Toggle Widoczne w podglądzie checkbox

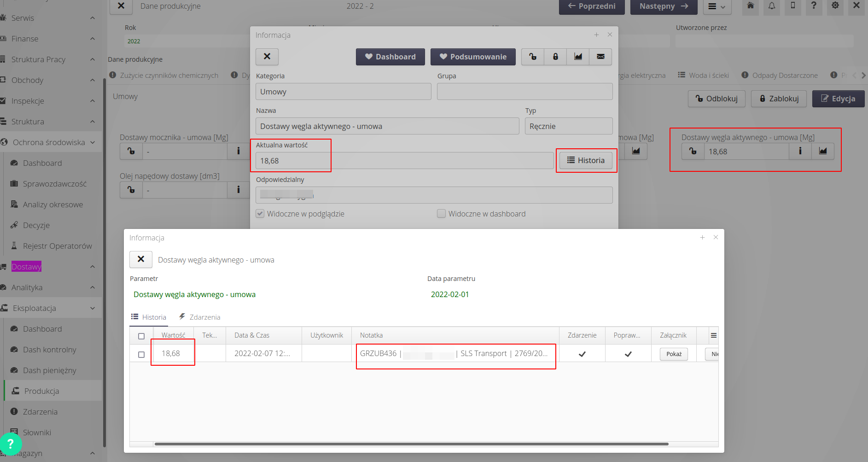click(260, 214)
